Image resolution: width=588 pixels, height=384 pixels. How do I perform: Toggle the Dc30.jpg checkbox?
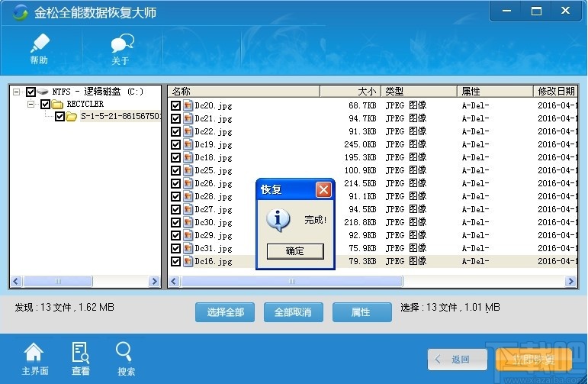tap(175, 222)
